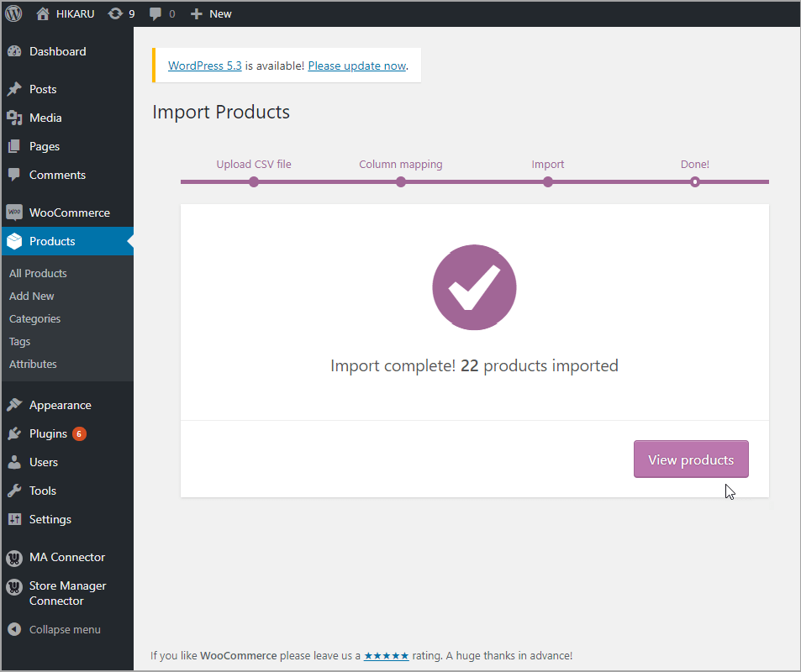801x672 pixels.
Task: Click the WordPress logo icon
Action: [13, 13]
